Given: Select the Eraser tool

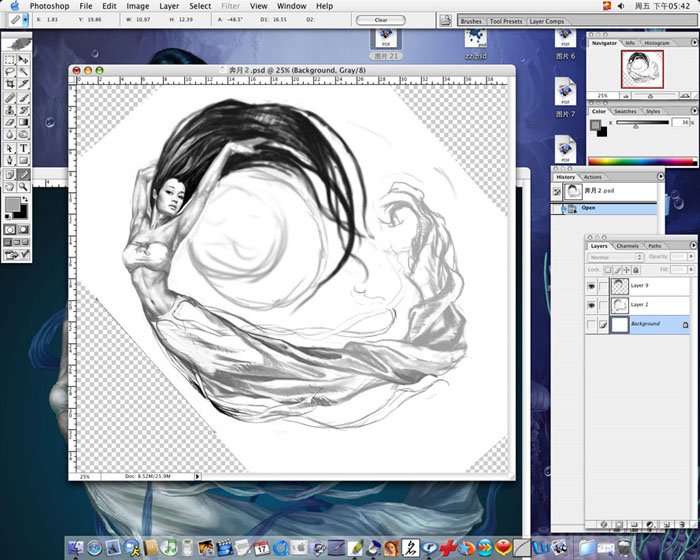Looking at the screenshot, I should click(9, 122).
